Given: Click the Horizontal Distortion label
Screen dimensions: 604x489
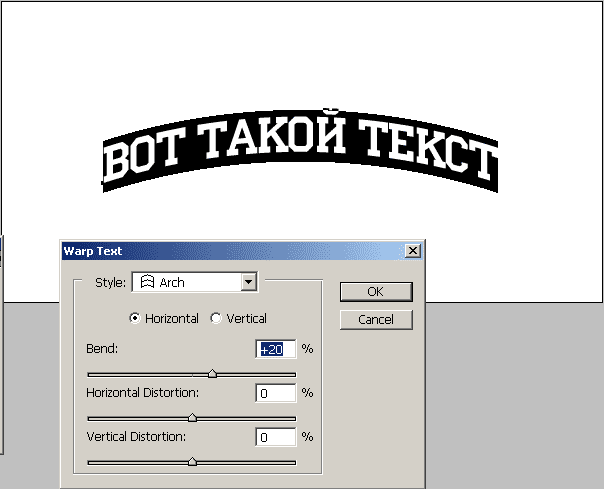Looking at the screenshot, I should (x=143, y=392).
